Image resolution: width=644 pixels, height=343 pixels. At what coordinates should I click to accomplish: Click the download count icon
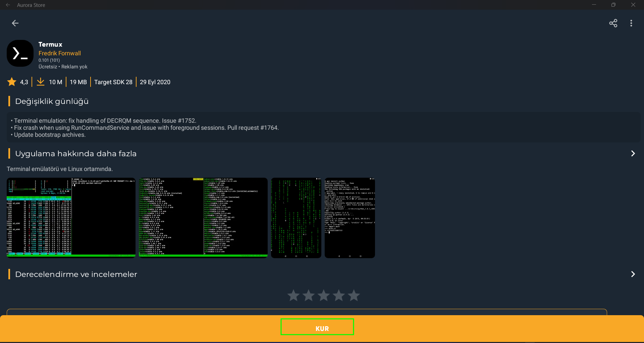[41, 82]
